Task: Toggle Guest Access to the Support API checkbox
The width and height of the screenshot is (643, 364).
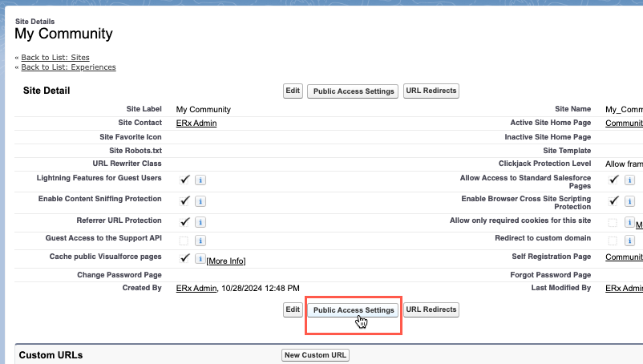Action: point(184,241)
